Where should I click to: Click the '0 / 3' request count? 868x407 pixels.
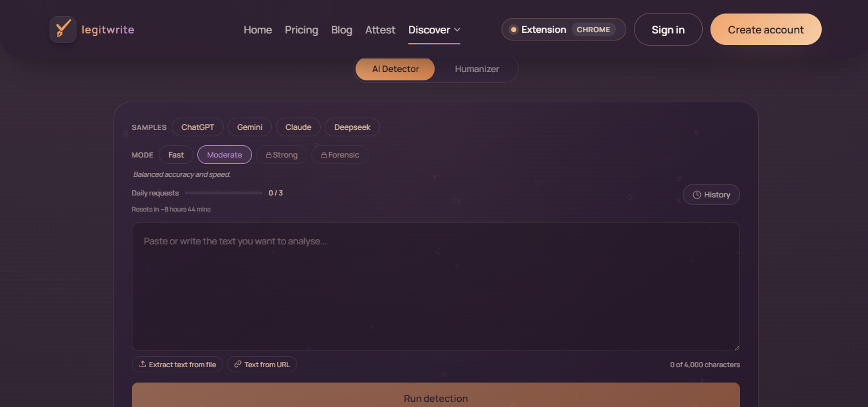[276, 193]
